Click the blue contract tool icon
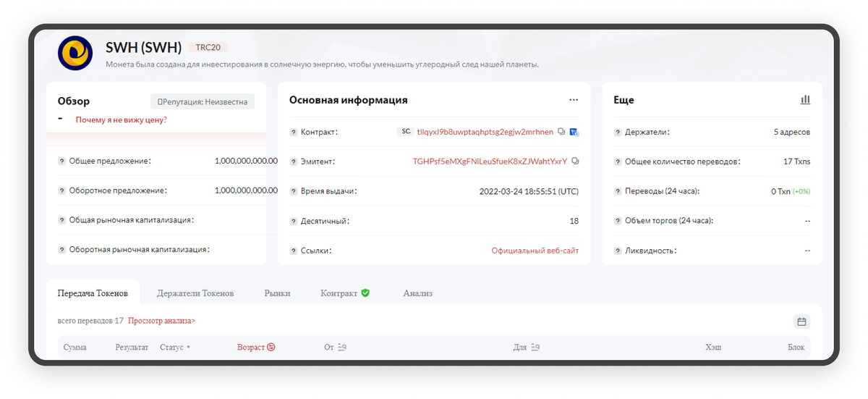 (574, 132)
